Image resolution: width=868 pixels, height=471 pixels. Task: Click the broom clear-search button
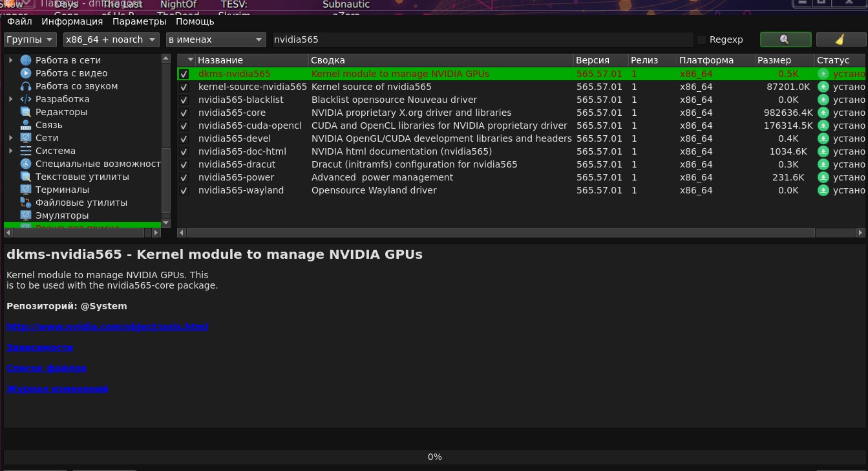click(x=840, y=39)
